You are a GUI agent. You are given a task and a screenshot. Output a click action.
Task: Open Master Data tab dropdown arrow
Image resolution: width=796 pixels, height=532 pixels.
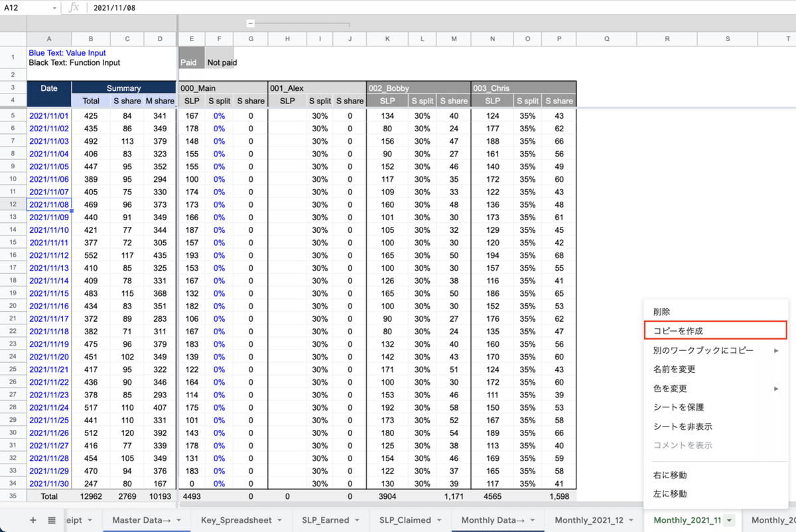pos(178,521)
